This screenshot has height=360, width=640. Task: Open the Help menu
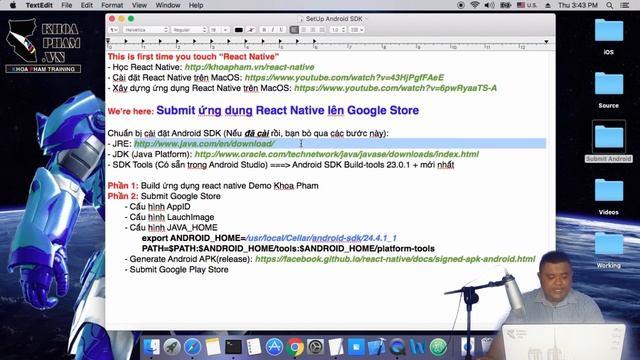tap(196, 5)
